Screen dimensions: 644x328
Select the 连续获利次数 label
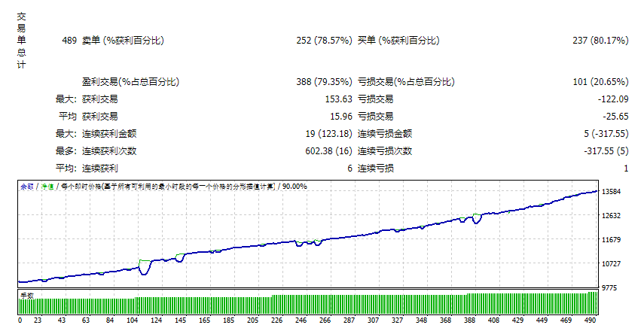tap(109, 151)
